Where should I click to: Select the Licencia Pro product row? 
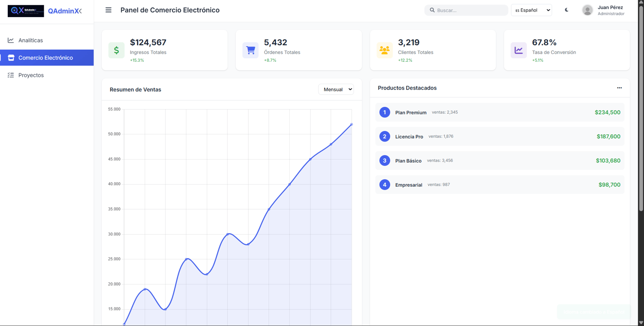pos(500,136)
